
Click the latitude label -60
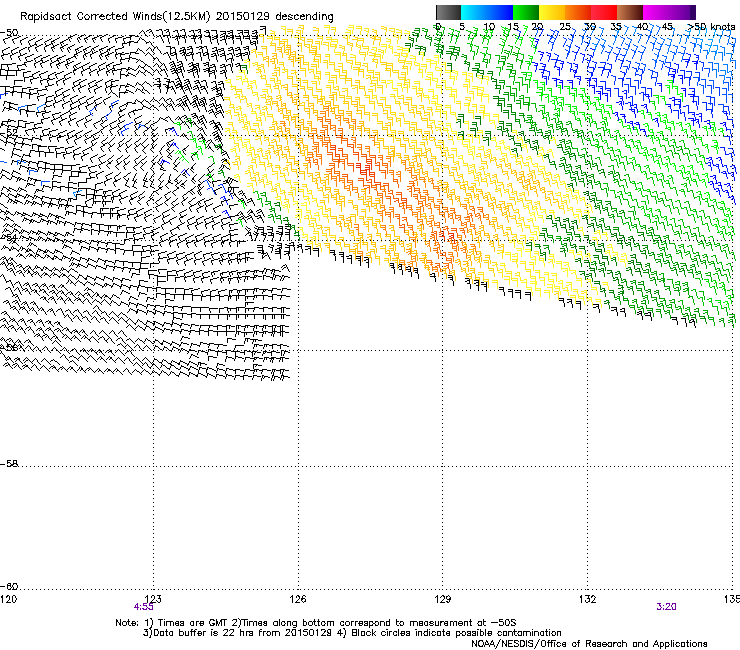tap(9, 586)
